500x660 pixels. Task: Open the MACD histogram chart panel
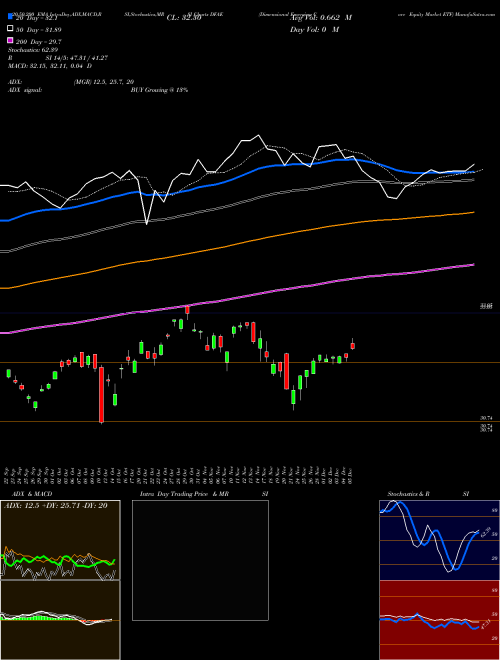60,620
